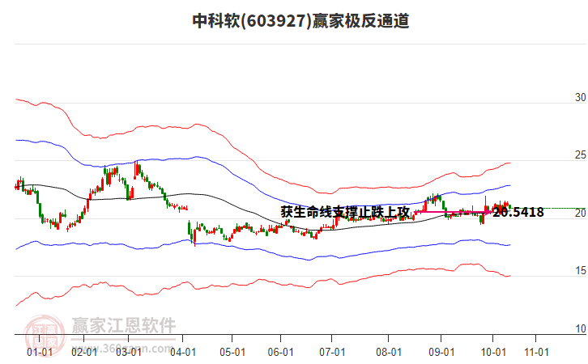Screen dimensions: 588x364
Task: Click the y-axis value 10
Action: point(581,328)
